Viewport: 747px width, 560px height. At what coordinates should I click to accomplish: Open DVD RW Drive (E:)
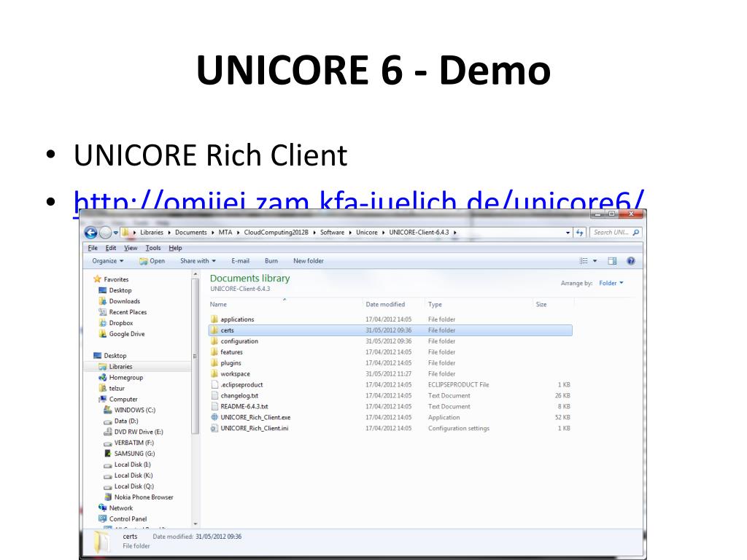(x=138, y=432)
